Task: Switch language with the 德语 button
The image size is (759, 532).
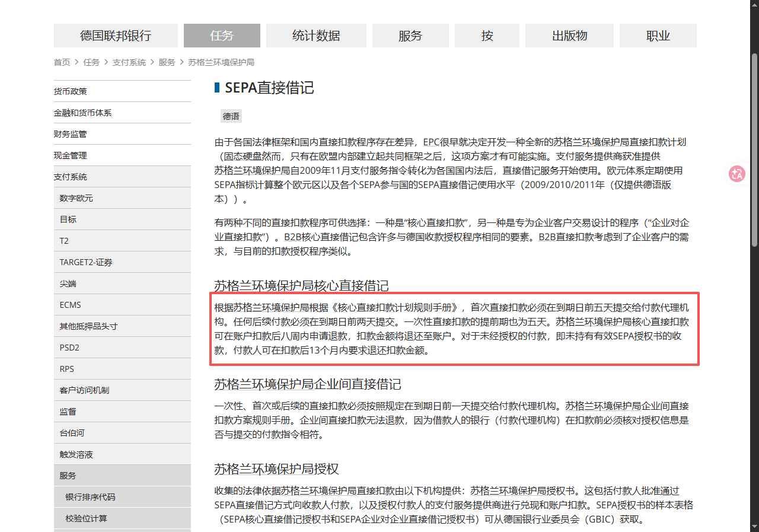Action: (x=231, y=116)
